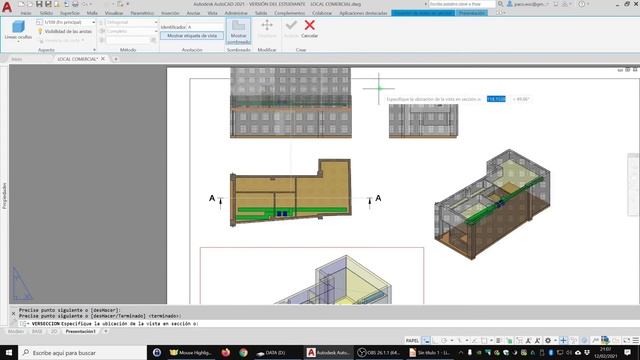
Task: Click the red Cancelar X
Action: [x=309, y=25]
